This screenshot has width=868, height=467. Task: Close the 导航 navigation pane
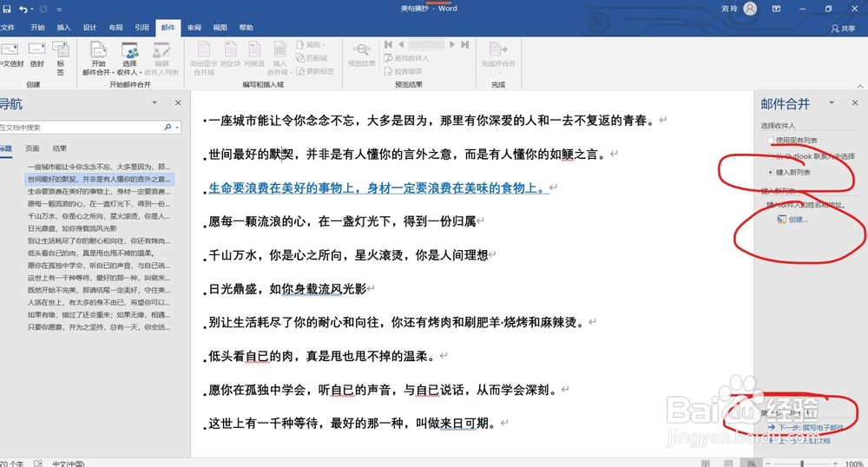tap(178, 103)
